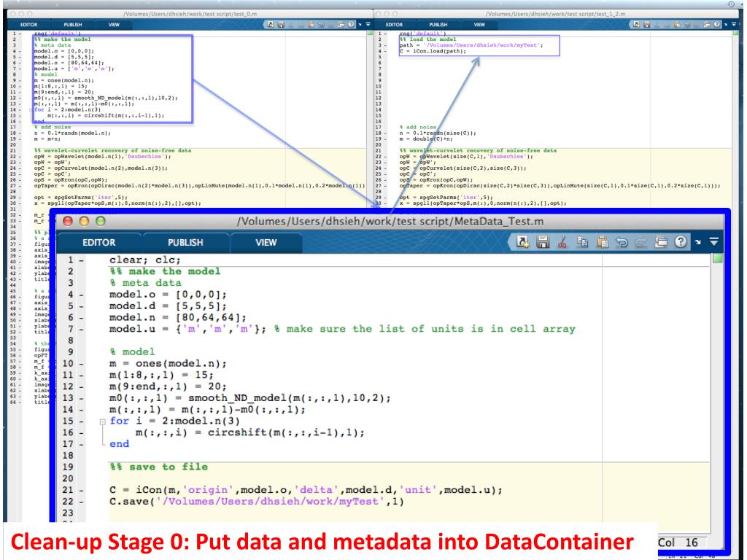Click 'm = ones(model.n);' in MetaData_Test
The height and width of the screenshot is (560, 747).
(169, 364)
